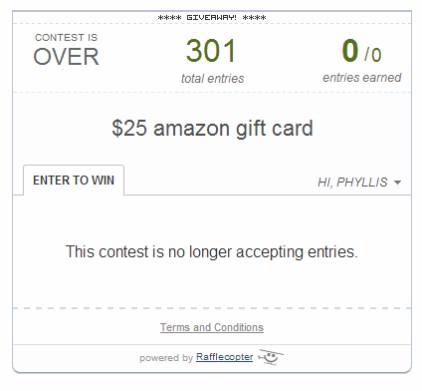Viewport: 422px width, 391px height.
Task: Click the large OVER status text
Action: click(66, 57)
